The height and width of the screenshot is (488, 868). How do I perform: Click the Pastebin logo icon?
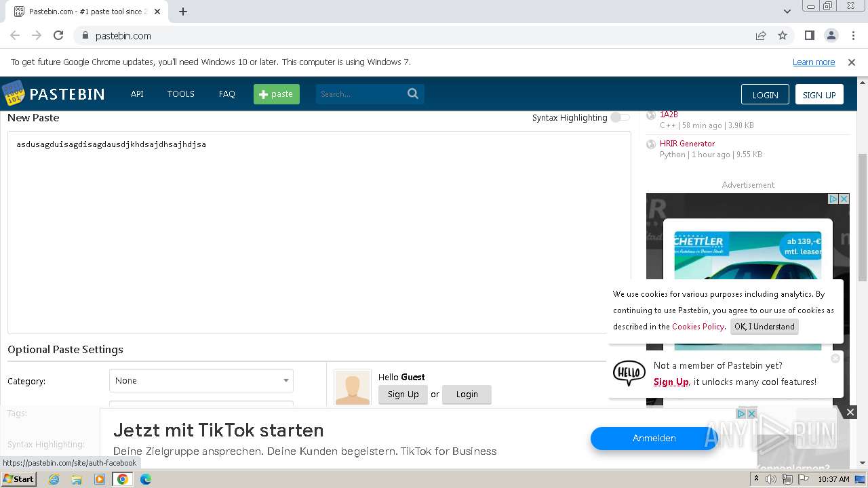(x=13, y=94)
